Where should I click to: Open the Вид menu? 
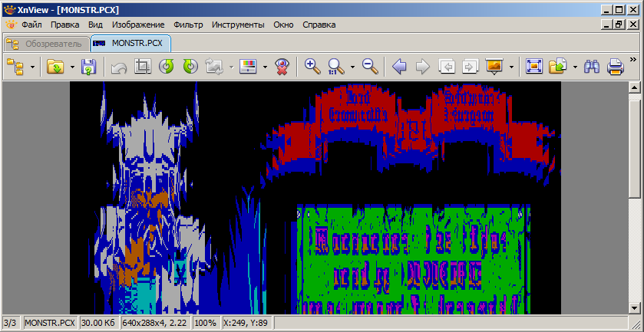[95, 25]
